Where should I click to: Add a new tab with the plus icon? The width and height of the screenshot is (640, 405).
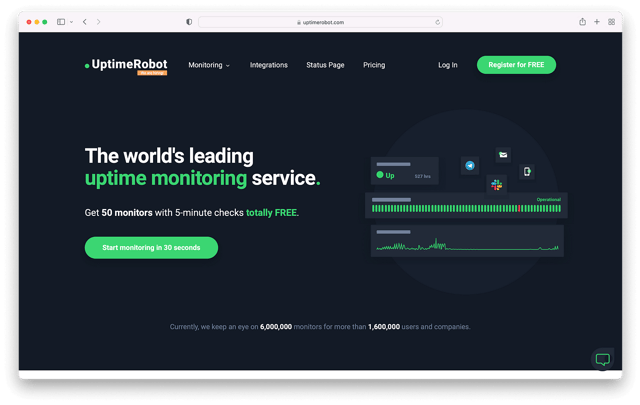pyautogui.click(x=597, y=22)
